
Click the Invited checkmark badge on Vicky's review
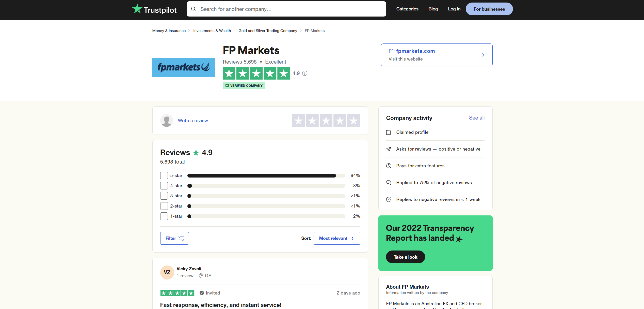click(x=201, y=293)
